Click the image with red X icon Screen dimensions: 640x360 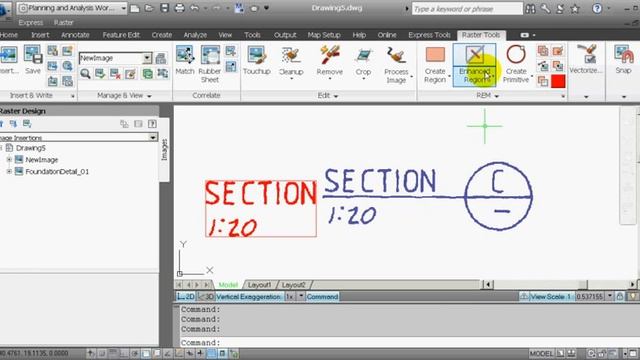(x=116, y=74)
